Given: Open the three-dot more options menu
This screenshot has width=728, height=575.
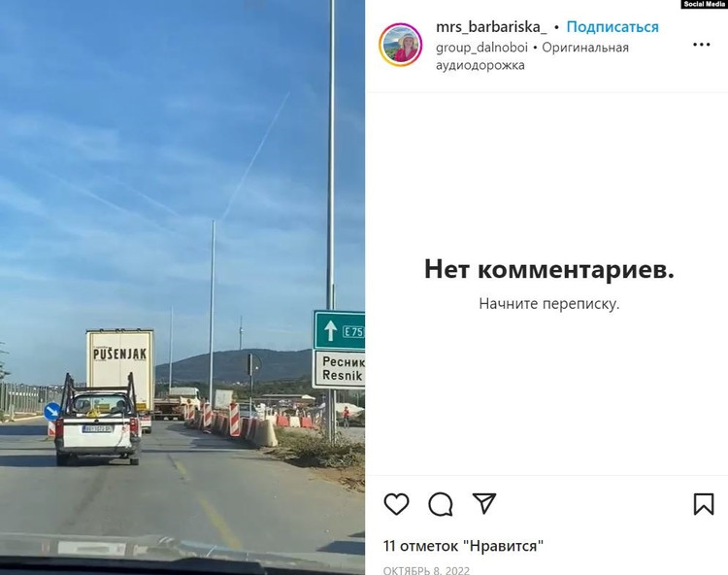Looking at the screenshot, I should (x=701, y=45).
